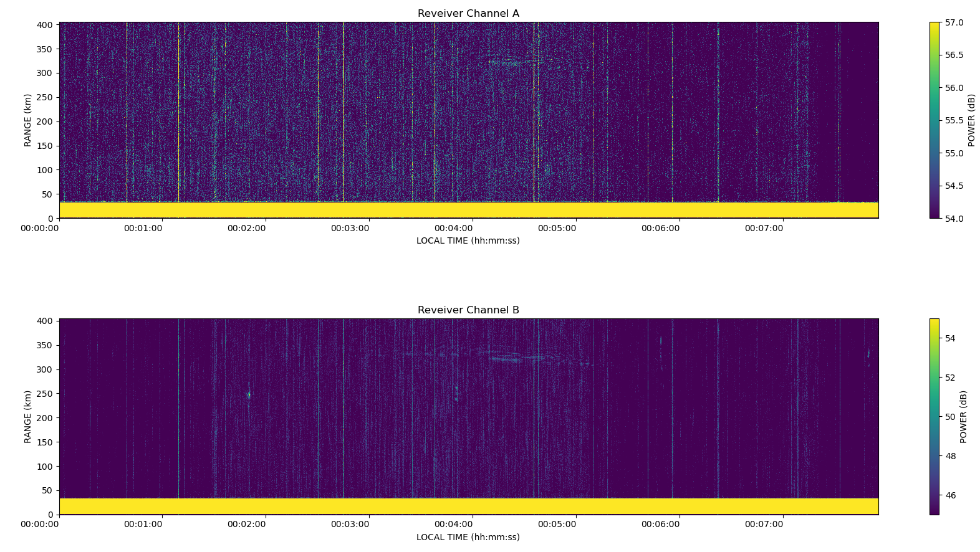Click Channel A's "350" range tick label

pyautogui.click(x=45, y=49)
